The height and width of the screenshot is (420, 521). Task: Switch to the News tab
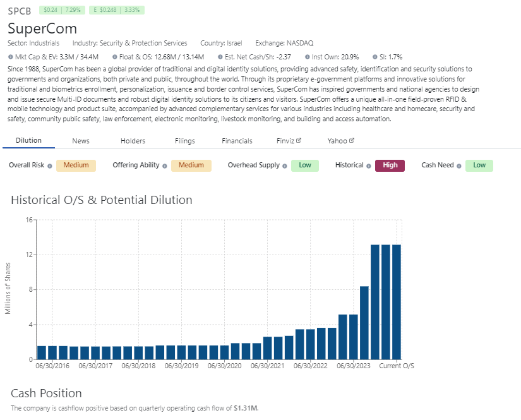pos(80,141)
